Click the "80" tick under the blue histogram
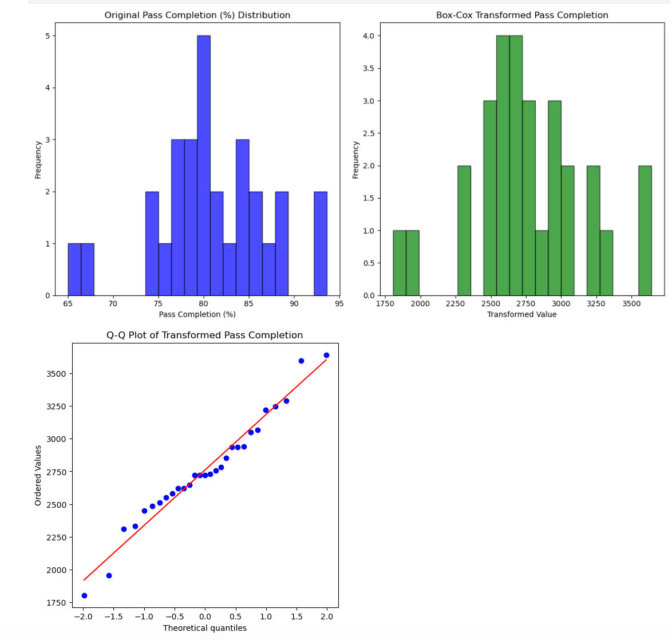Image resolution: width=672 pixels, height=640 pixels. click(204, 303)
